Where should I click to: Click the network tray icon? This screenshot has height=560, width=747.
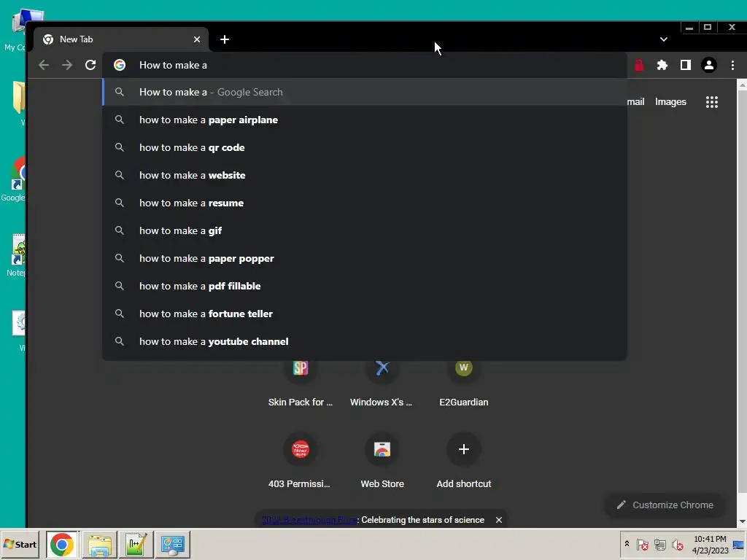[659, 544]
